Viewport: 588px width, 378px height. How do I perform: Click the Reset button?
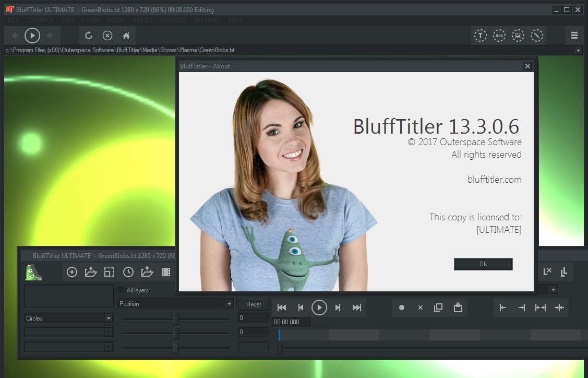click(x=254, y=304)
